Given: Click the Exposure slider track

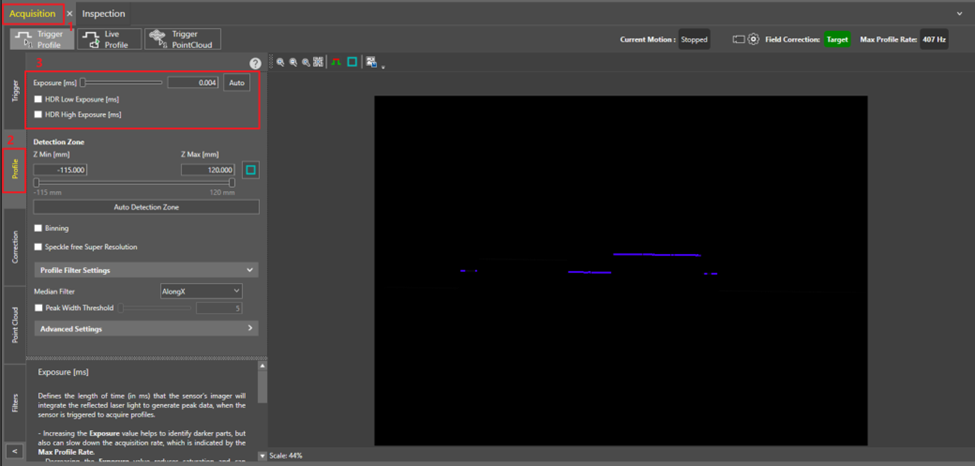Looking at the screenshot, I should 120,83.
